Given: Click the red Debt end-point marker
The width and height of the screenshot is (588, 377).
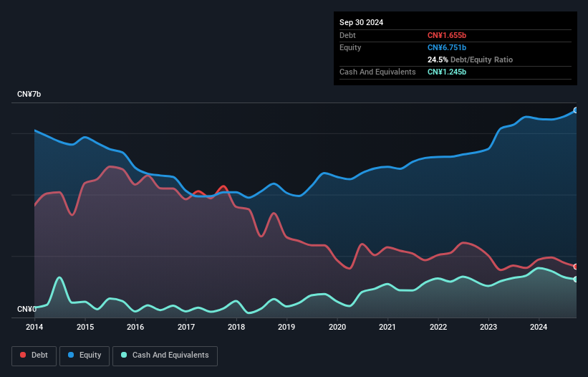Looking at the screenshot, I should pyautogui.click(x=576, y=267).
